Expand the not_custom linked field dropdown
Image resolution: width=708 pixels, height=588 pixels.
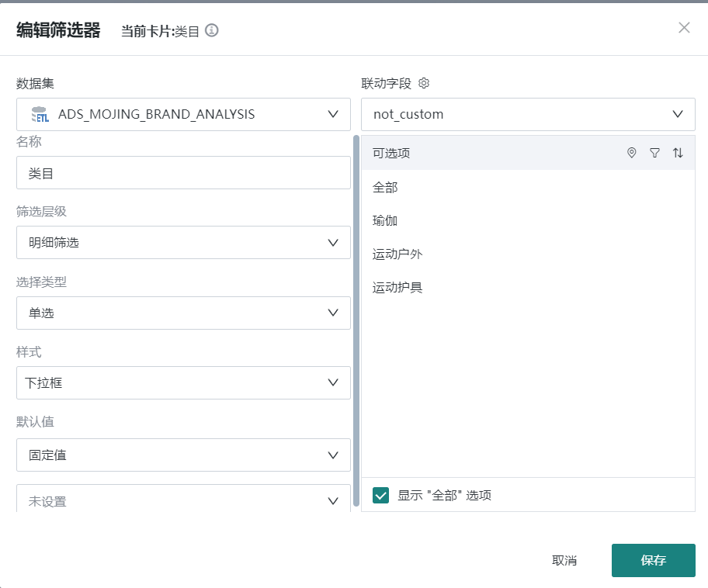point(527,114)
